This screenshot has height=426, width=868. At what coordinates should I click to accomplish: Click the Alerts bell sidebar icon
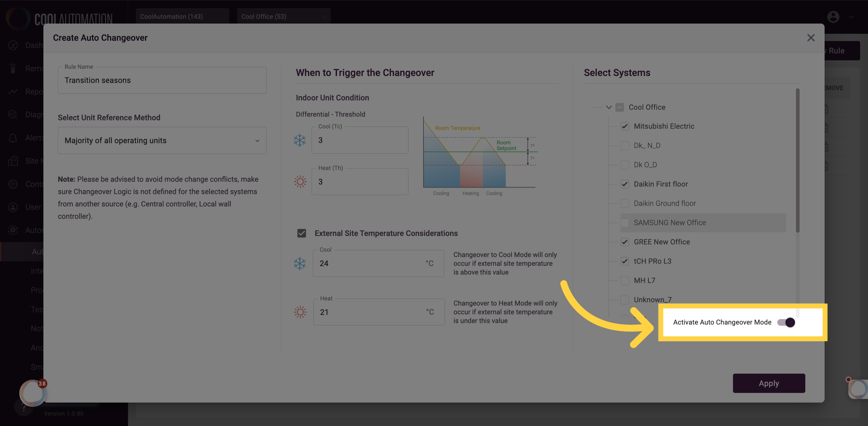(x=13, y=138)
